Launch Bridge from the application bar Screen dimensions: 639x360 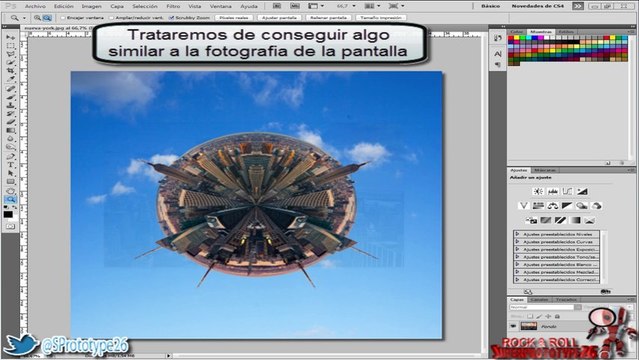pyautogui.click(x=277, y=6)
